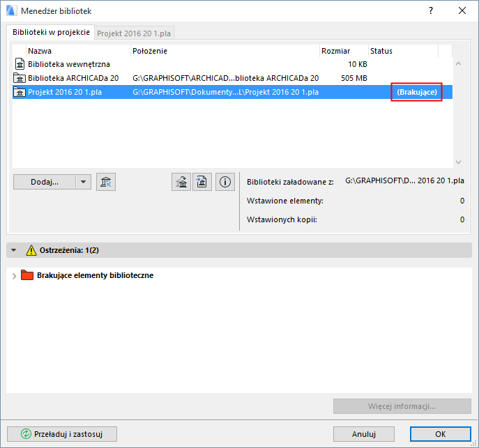Open the library info (i) button
The image size is (479, 448).
tap(225, 182)
